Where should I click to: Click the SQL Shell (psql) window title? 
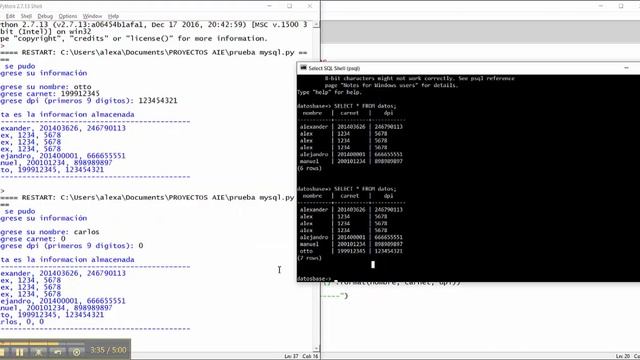point(334,68)
